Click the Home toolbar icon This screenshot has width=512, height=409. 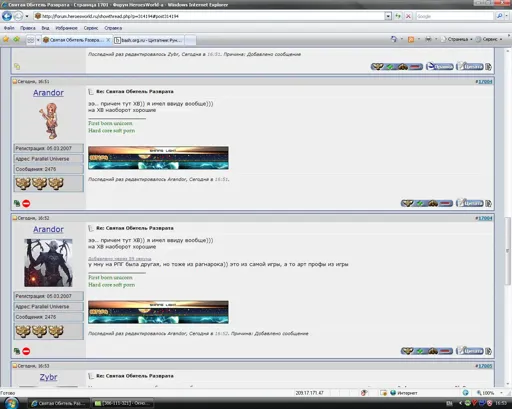(394, 39)
